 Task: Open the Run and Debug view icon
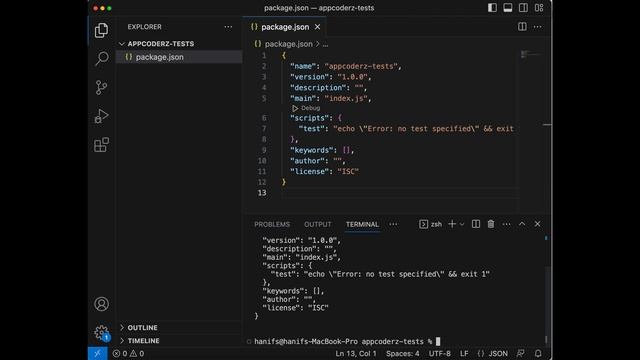pos(101,116)
